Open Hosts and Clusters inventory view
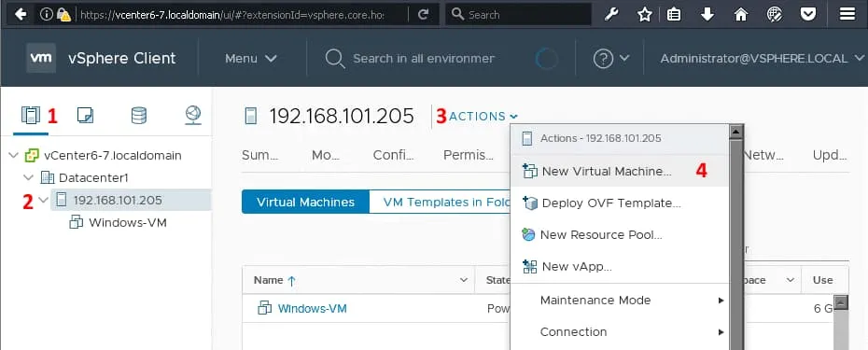This screenshot has width=868, height=350. point(31,115)
